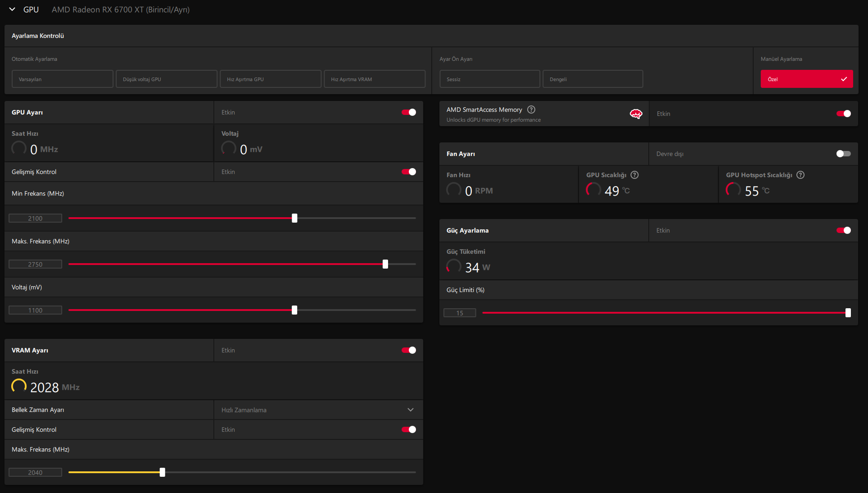Image resolution: width=868 pixels, height=493 pixels.
Task: Click the VRAM Maks. Frekans slider handle
Action: (x=163, y=472)
